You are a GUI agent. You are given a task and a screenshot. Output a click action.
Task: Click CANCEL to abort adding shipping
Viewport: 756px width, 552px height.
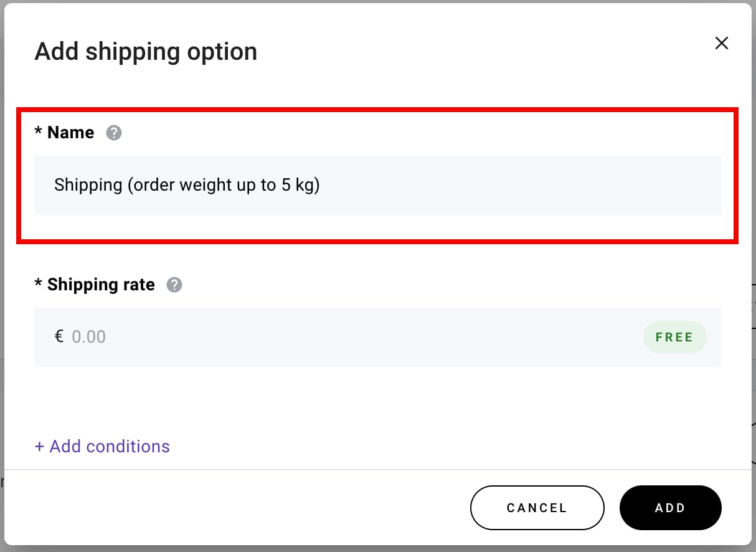[537, 508]
